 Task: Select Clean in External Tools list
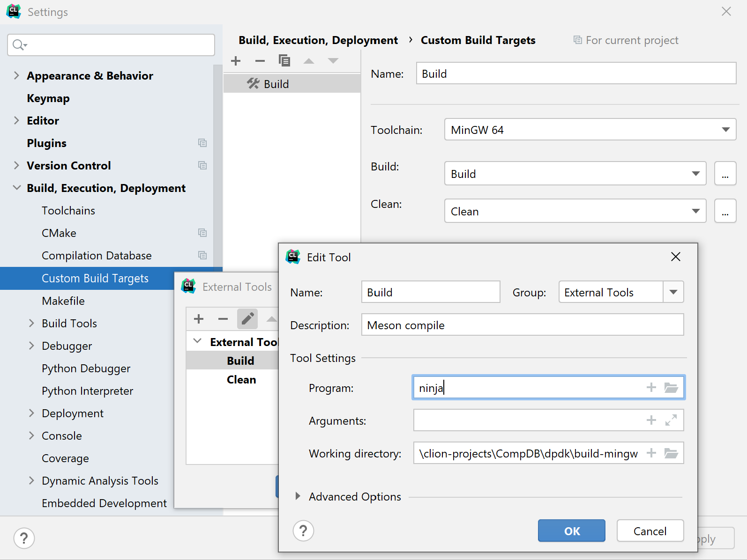coord(241,379)
